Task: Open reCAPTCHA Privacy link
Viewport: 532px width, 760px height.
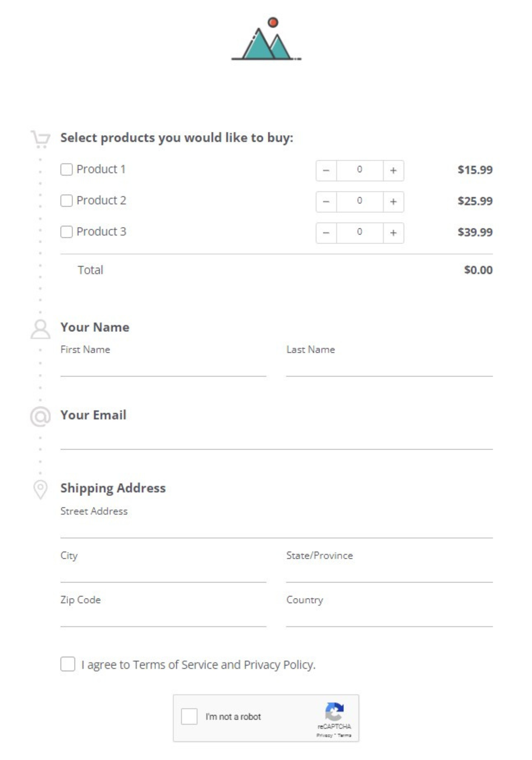Action: pyautogui.click(x=324, y=735)
